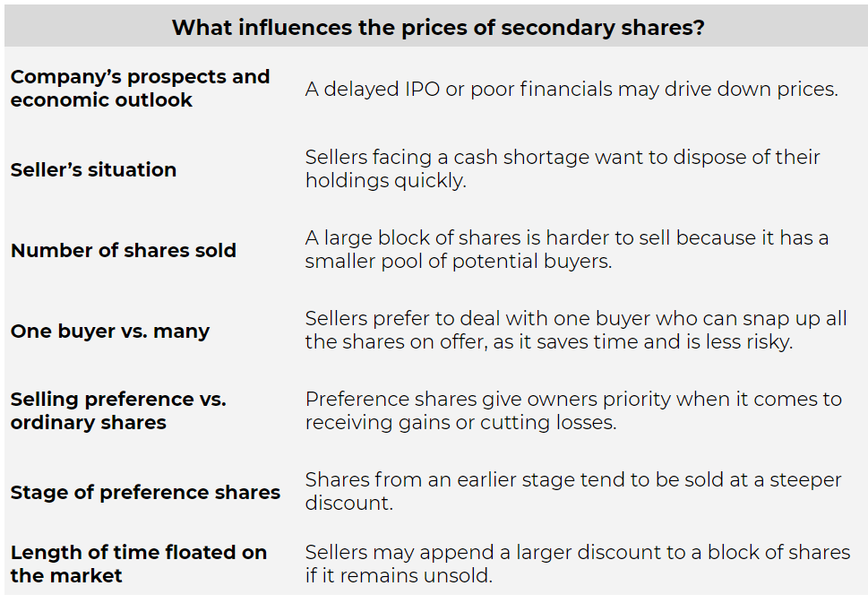Select "Length of time floated on the market"
868x603 pixels.
click(x=139, y=564)
